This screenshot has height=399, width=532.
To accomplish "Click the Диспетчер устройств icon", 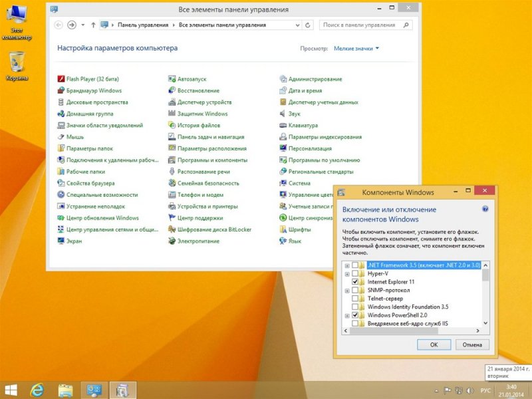I will coord(172,102).
